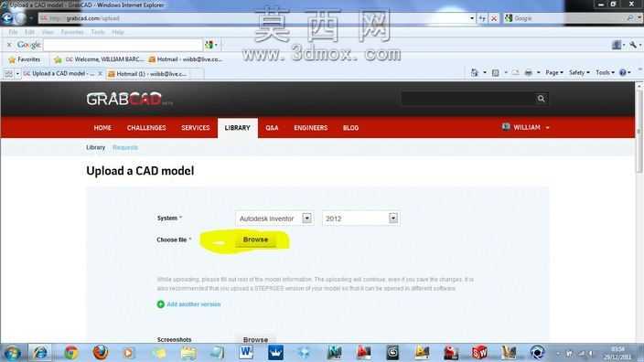Click the stop loading X button
The image size is (644, 362).
tap(494, 18)
